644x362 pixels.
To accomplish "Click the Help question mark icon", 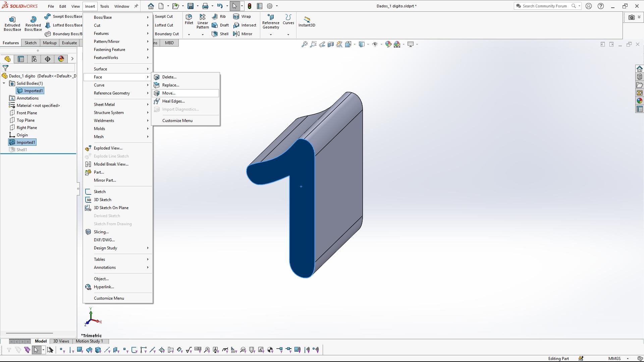I will tap(601, 6).
